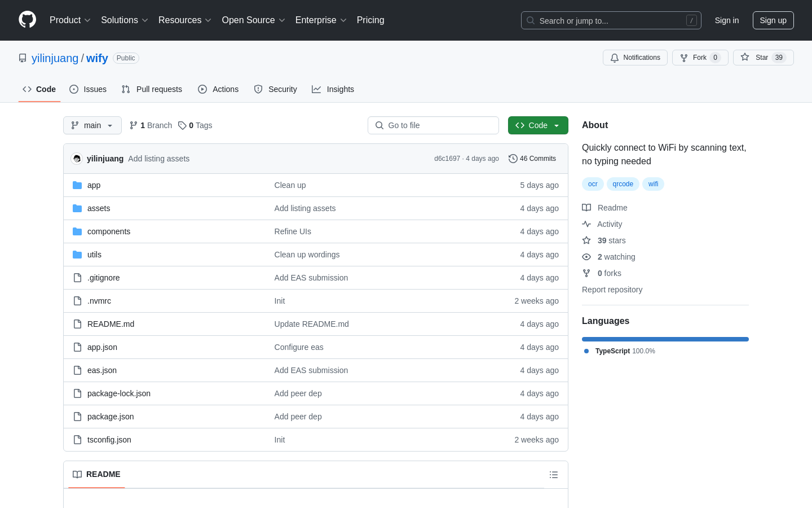Click yilinjuang's avatar in commit row
Image resolution: width=812 pixels, height=508 pixels.
coord(77,159)
